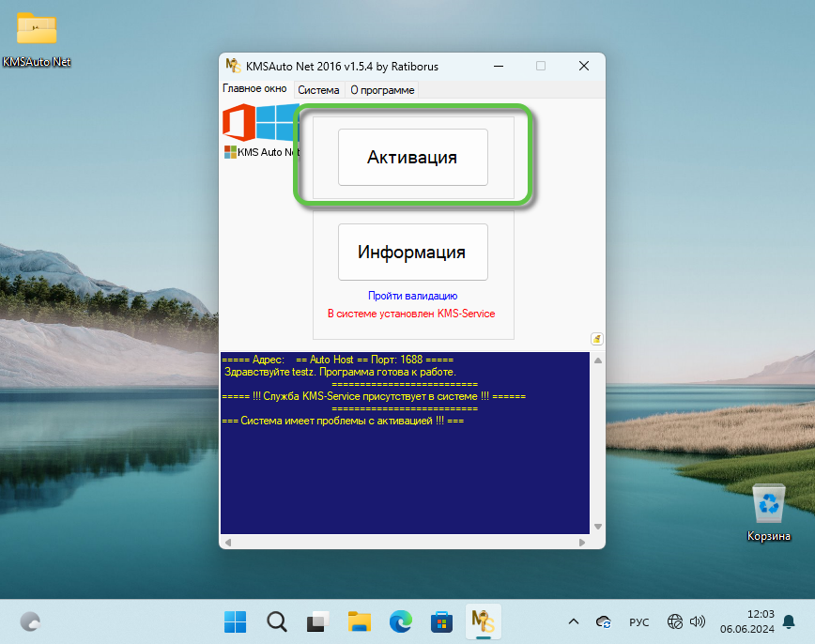Click the KMSAuto title bar app icon
Screen dimensions: 815x644
pos(233,66)
